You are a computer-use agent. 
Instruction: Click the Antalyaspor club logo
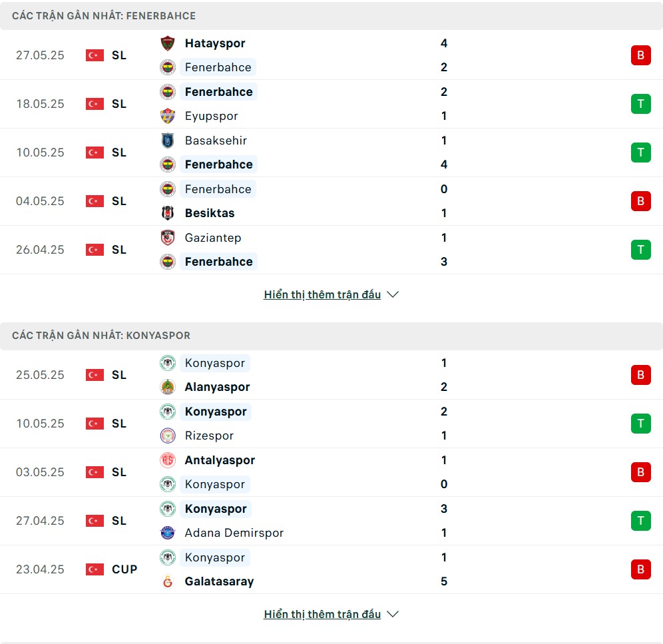tap(168, 460)
